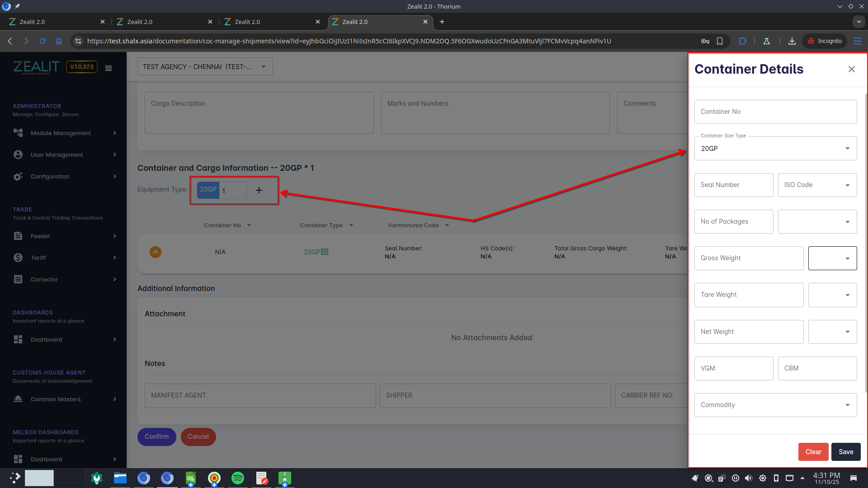The image size is (868, 488).
Task: Open the browser downloads icon
Action: (x=792, y=41)
